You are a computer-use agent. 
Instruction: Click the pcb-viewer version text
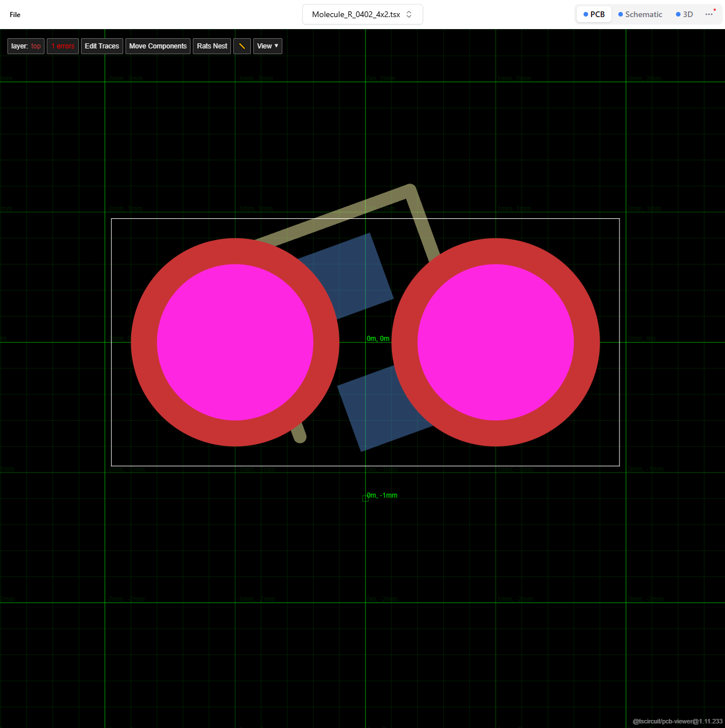(x=678, y=721)
